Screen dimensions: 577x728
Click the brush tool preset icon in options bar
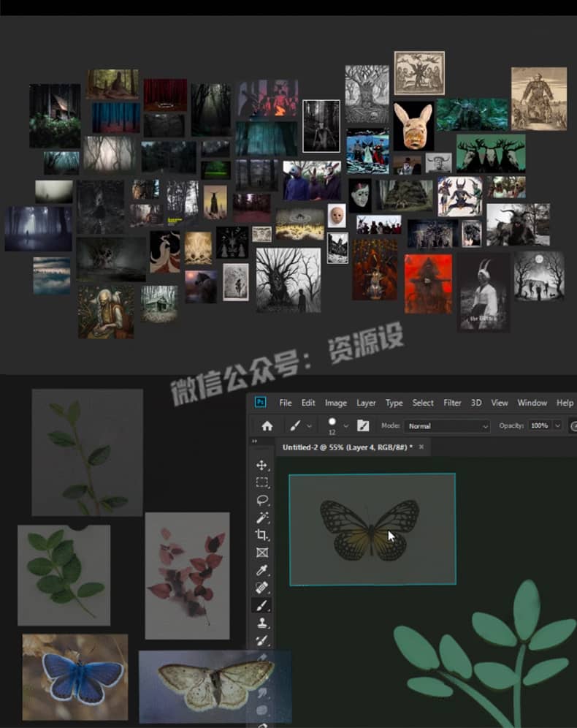(295, 425)
